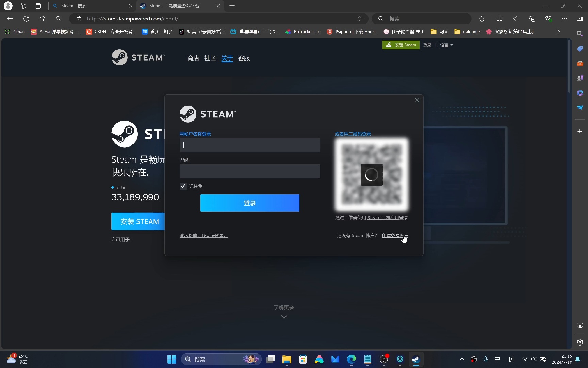The width and height of the screenshot is (588, 368).
Task: Open the sidebar tools briefcase icon
Action: (580, 63)
